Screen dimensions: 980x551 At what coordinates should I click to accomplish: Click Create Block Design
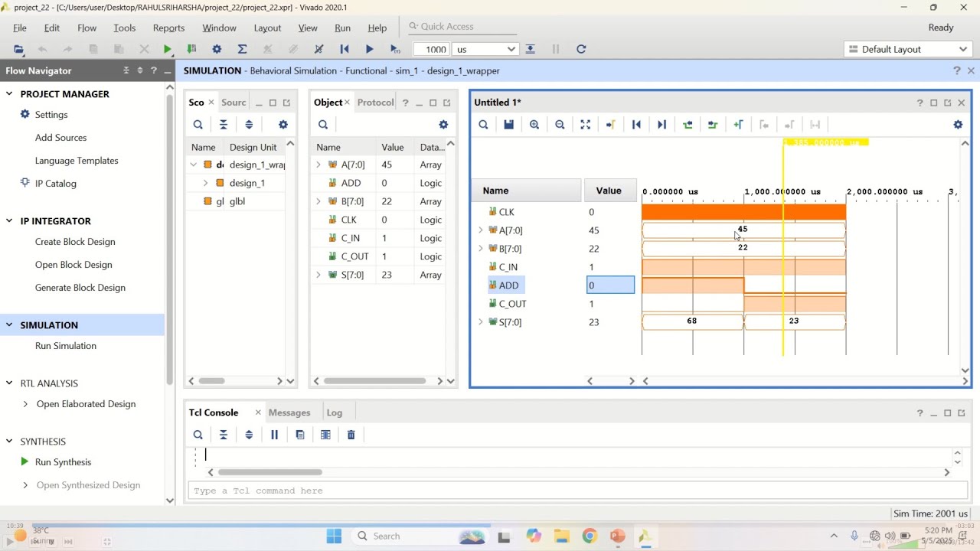click(x=75, y=242)
